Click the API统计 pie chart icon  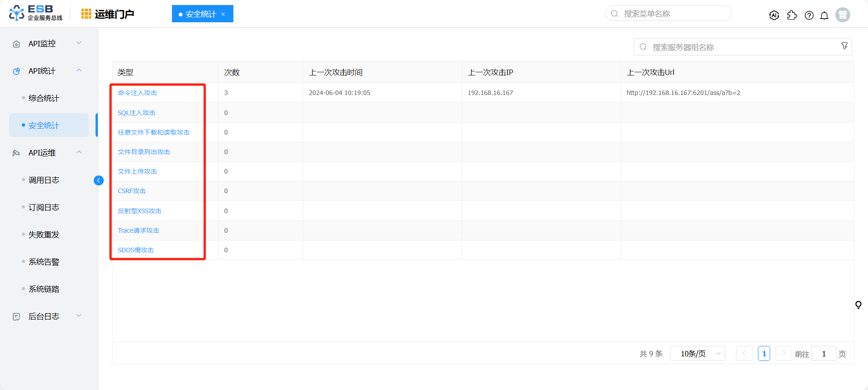pyautogui.click(x=16, y=71)
